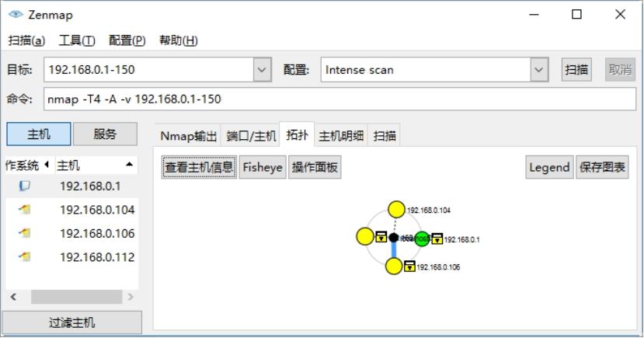This screenshot has width=644, height=338.
Task: Open the 目标 target dropdown arrow
Action: (262, 70)
